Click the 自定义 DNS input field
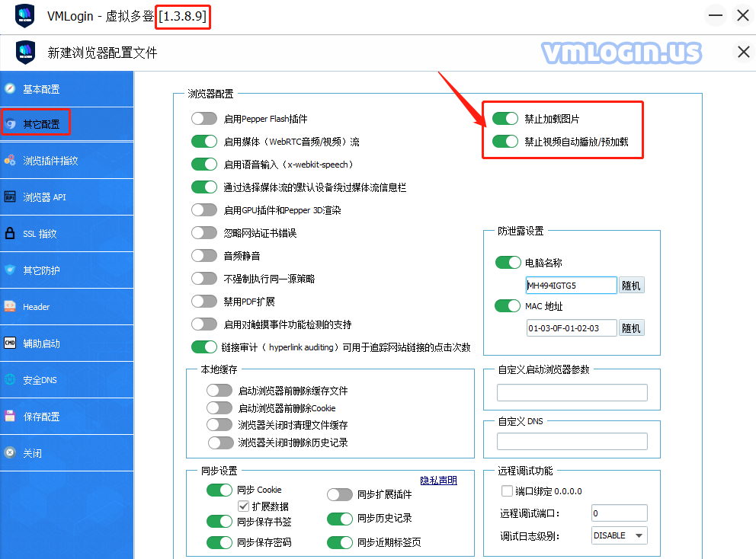756x559 pixels. tap(572, 442)
